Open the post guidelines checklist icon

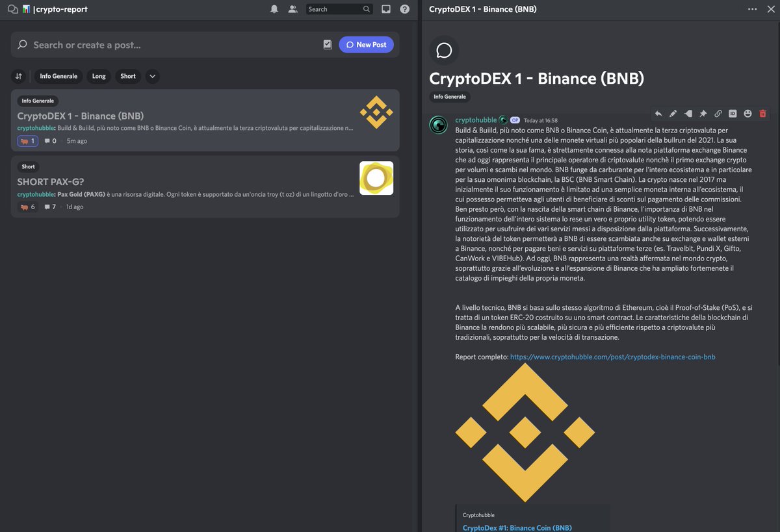point(328,45)
